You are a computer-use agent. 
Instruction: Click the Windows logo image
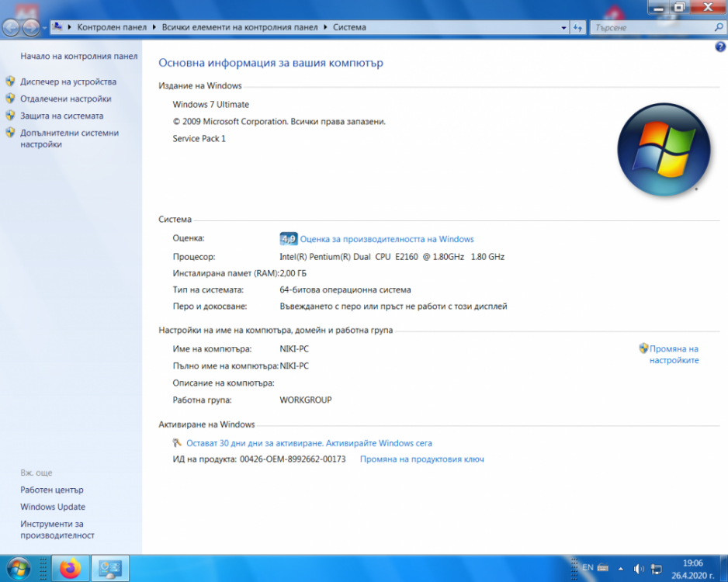pos(664,150)
